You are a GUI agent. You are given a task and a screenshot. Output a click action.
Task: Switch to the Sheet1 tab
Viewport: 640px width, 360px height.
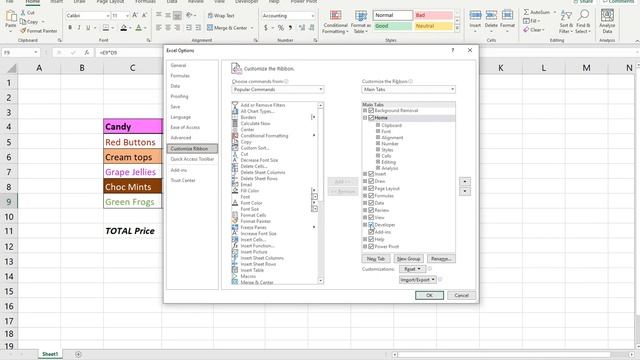50,354
